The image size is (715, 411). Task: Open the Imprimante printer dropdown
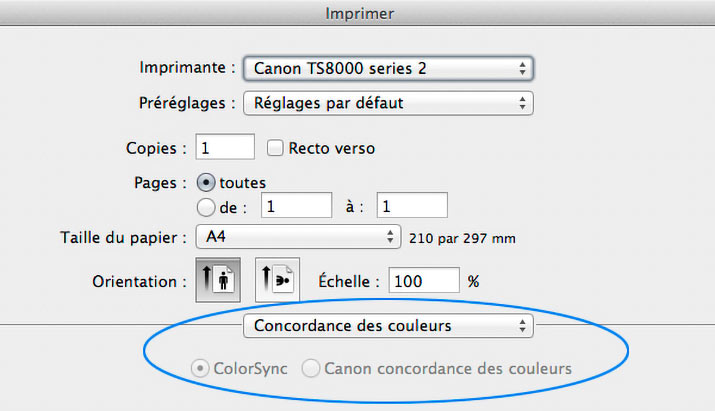389,68
